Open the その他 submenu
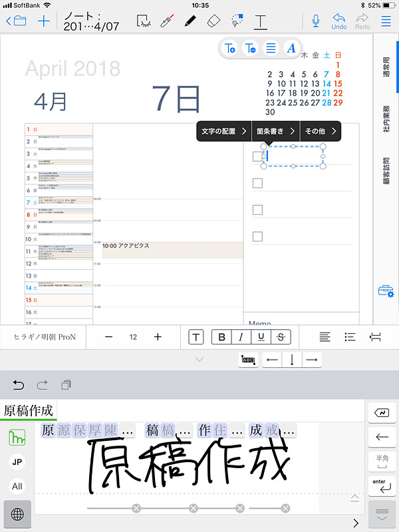Image resolution: width=399 pixels, height=532 pixels. click(321, 131)
